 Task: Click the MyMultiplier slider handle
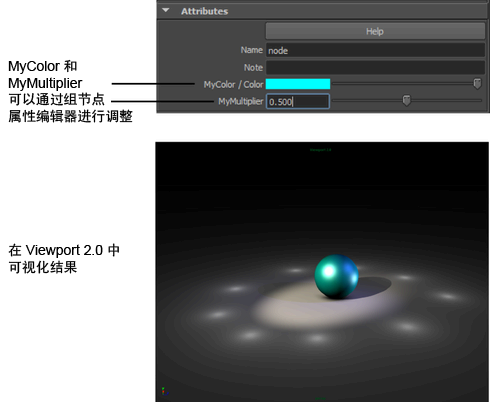coord(406,100)
